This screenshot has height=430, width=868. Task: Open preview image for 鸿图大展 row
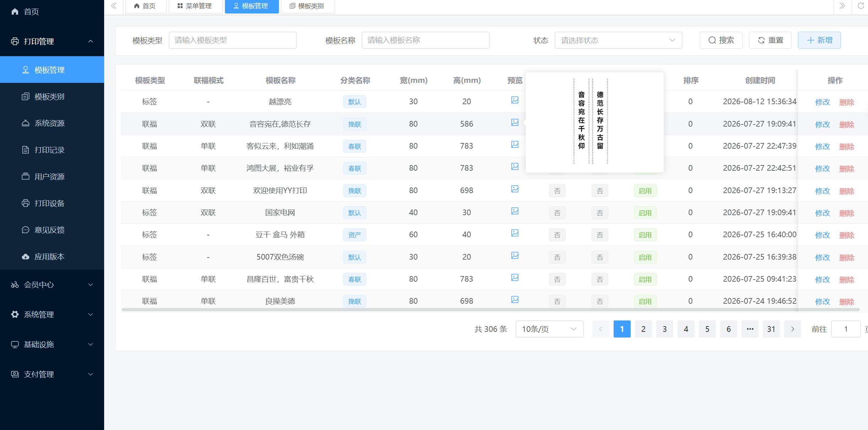(514, 167)
